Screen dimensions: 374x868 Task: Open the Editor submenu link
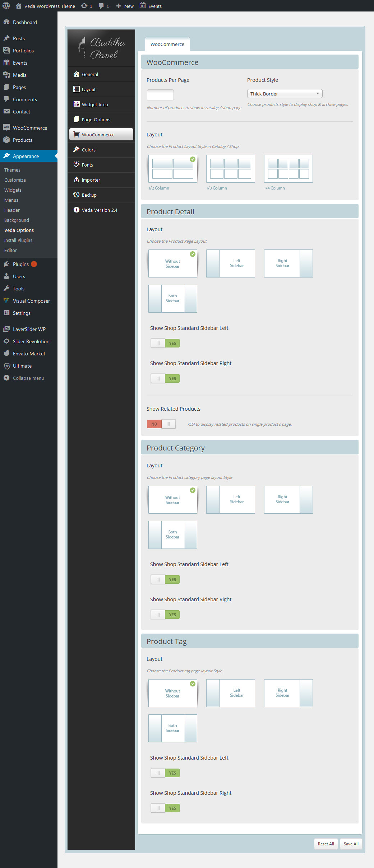click(x=10, y=250)
